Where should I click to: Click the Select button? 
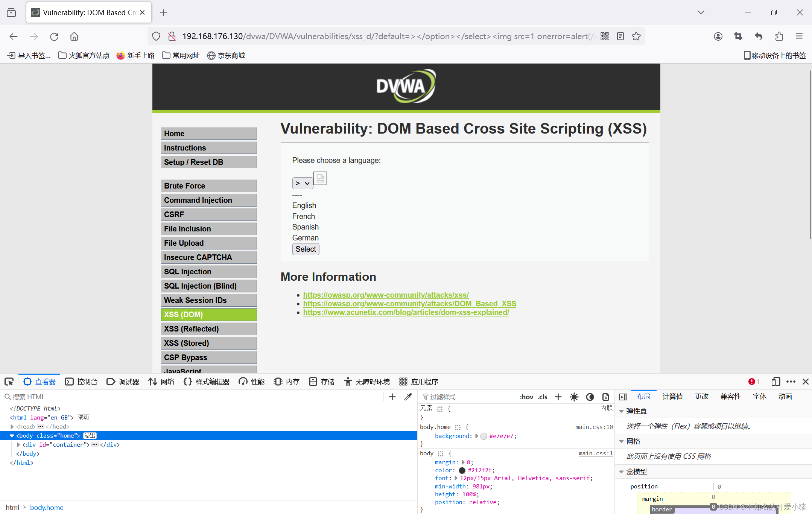(x=306, y=249)
